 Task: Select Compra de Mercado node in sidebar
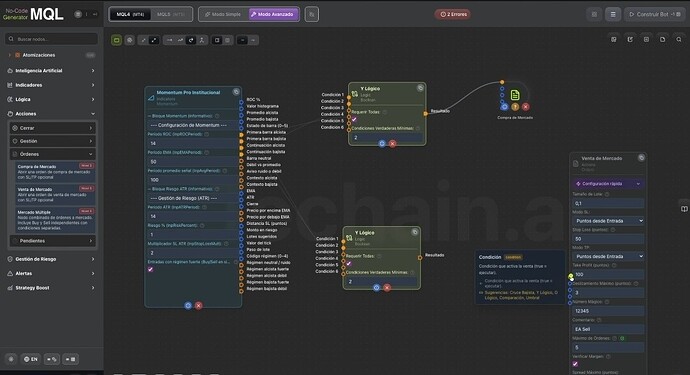(x=55, y=172)
